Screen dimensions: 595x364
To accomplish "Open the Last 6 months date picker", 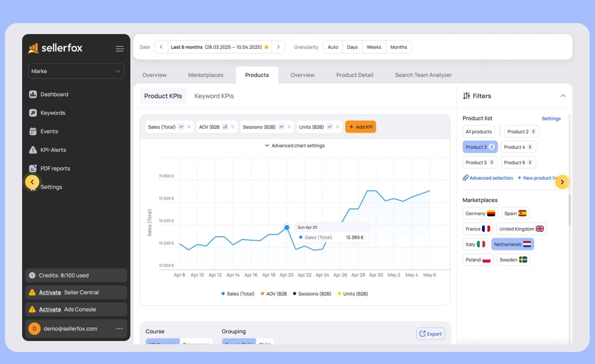I will pyautogui.click(x=220, y=47).
